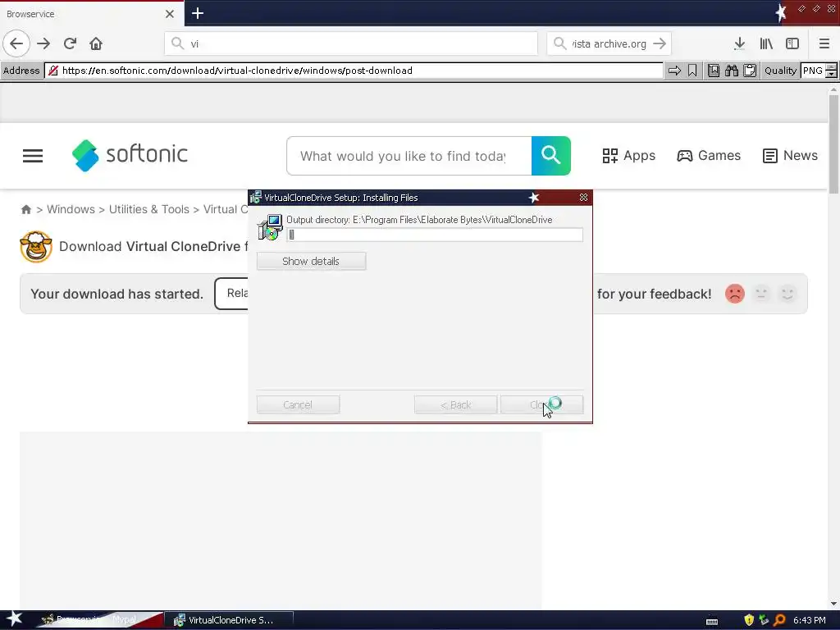Click the PNG quality value field

[813, 71]
